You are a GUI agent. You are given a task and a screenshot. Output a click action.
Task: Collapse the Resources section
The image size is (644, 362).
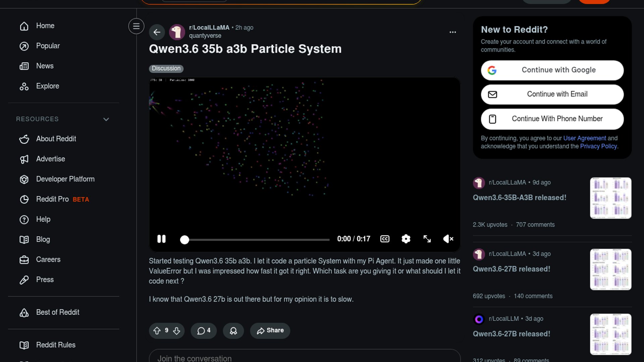106,119
